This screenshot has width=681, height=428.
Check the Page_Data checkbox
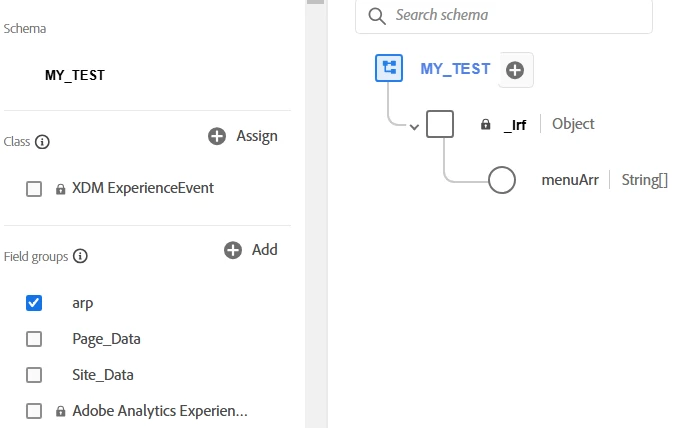pyautogui.click(x=34, y=339)
